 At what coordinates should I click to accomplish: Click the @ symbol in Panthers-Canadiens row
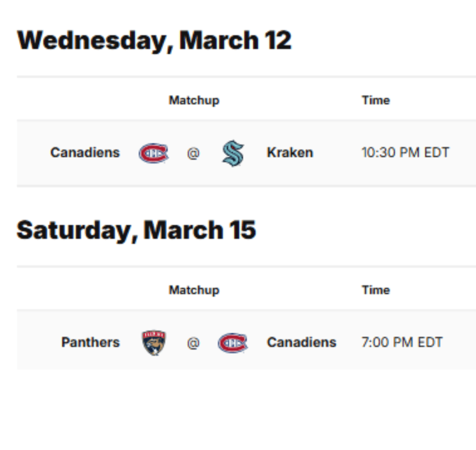tap(193, 343)
